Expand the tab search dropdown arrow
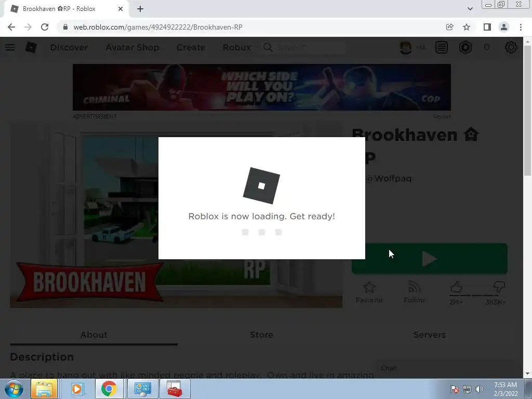Viewport: 532px width, 399px height. 470,9
